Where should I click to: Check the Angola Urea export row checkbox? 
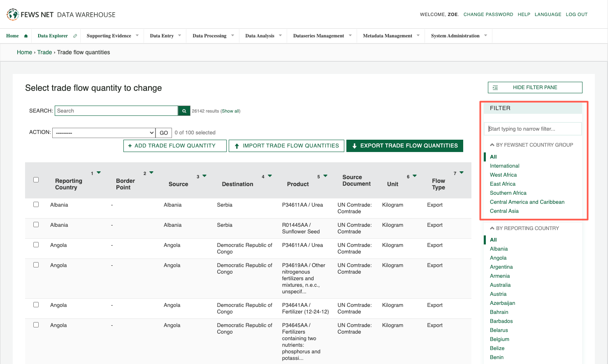pyautogui.click(x=36, y=245)
